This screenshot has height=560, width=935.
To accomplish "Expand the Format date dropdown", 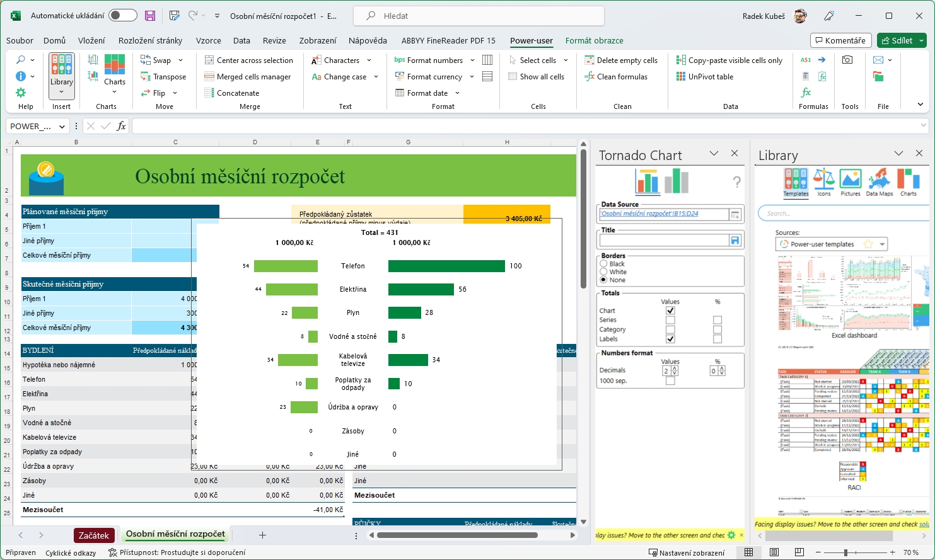I will click(458, 93).
